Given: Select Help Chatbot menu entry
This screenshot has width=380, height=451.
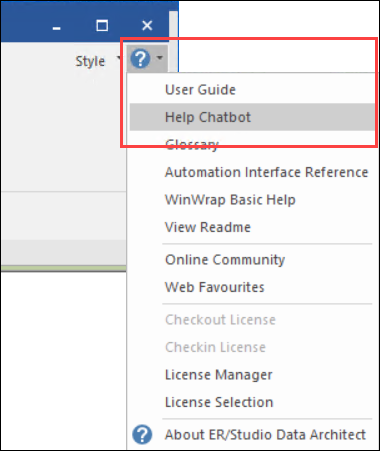Looking at the screenshot, I should [x=252, y=117].
